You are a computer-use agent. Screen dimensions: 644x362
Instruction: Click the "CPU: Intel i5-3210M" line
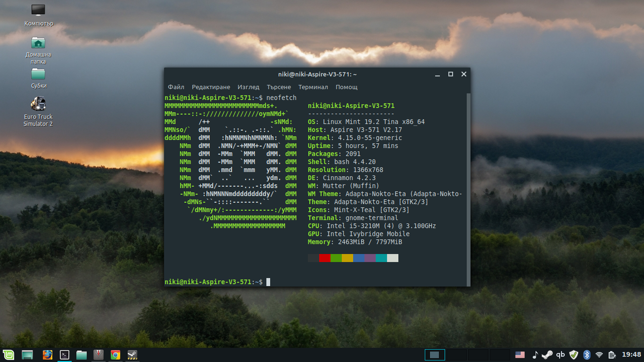pos(372,226)
